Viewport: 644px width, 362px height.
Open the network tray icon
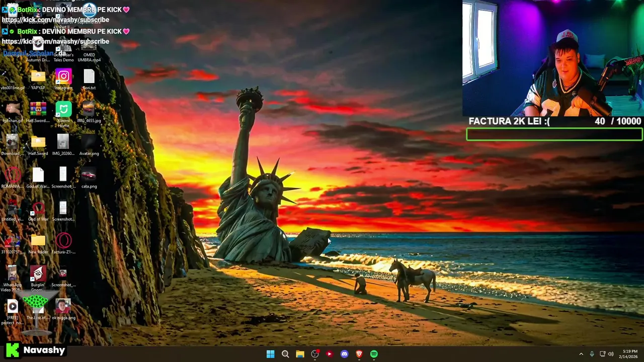click(602, 354)
